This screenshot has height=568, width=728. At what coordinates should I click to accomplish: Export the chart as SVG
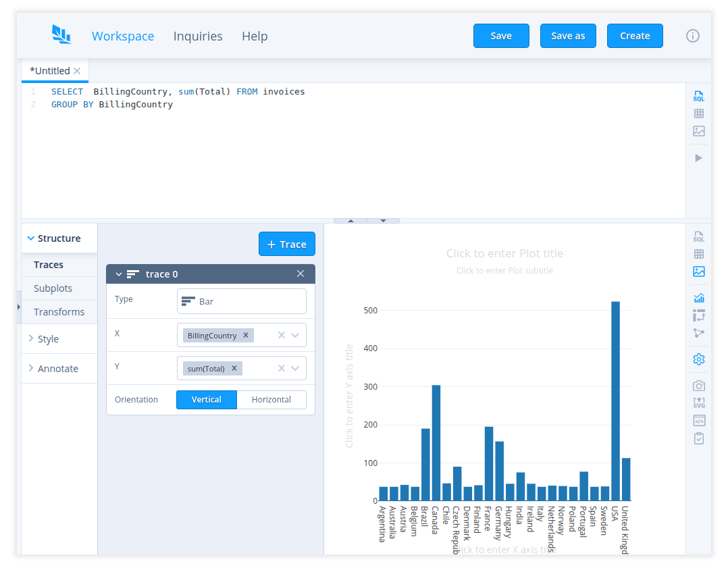(x=698, y=403)
